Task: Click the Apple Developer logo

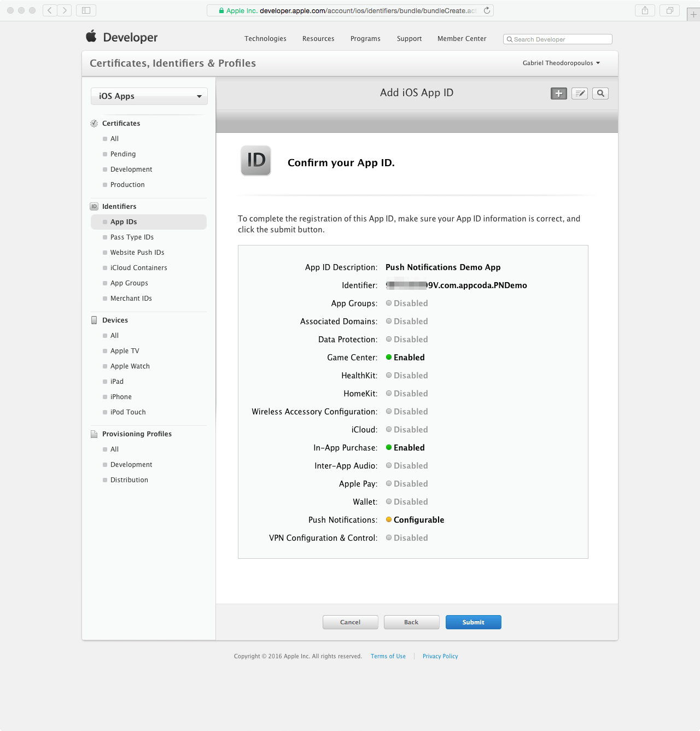Action: click(122, 37)
